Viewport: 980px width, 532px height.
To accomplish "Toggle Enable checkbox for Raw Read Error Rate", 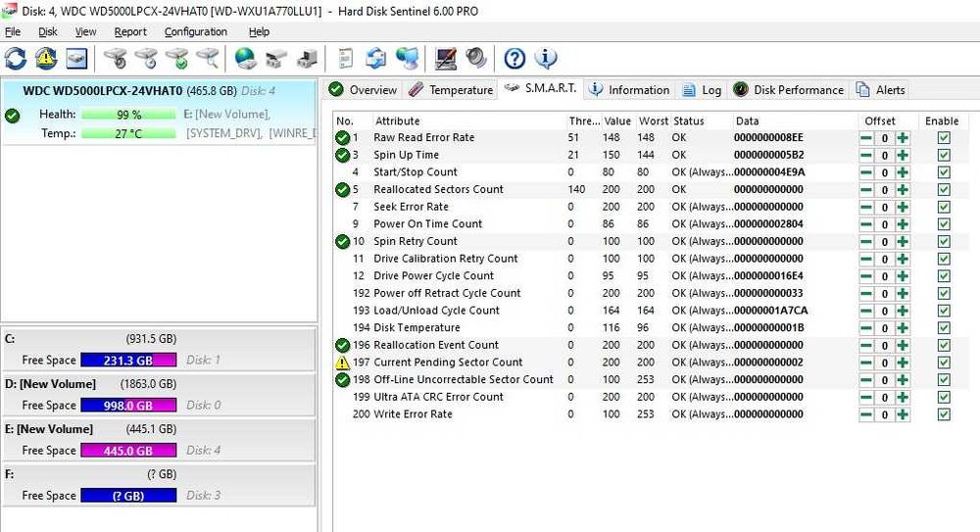I will [x=944, y=137].
